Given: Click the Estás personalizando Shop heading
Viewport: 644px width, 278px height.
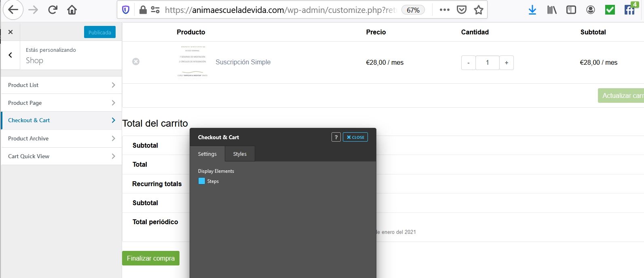Looking at the screenshot, I should click(51, 55).
